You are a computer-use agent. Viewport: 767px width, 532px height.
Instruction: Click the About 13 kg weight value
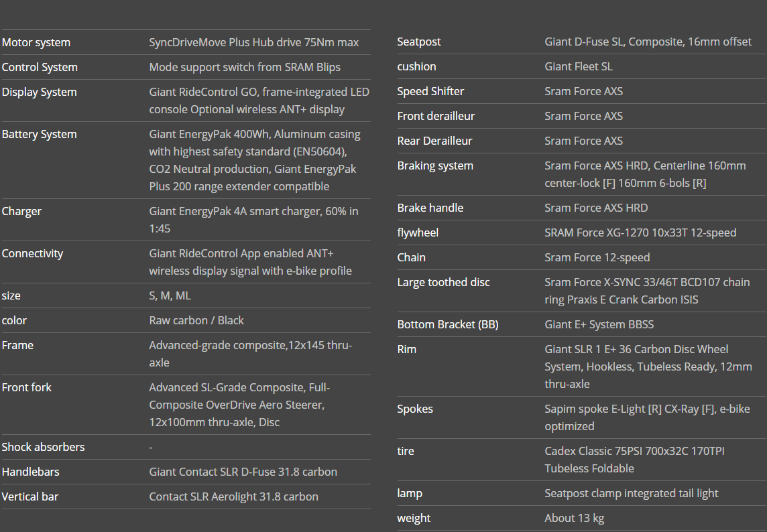[x=574, y=519]
